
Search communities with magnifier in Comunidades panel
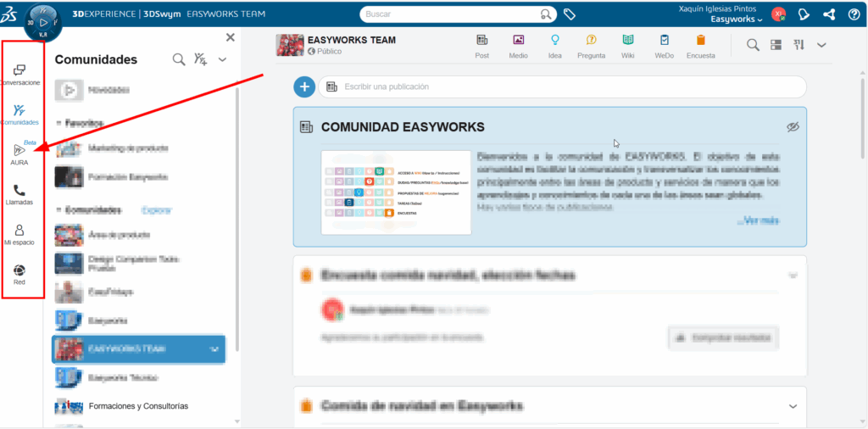pyautogui.click(x=179, y=59)
